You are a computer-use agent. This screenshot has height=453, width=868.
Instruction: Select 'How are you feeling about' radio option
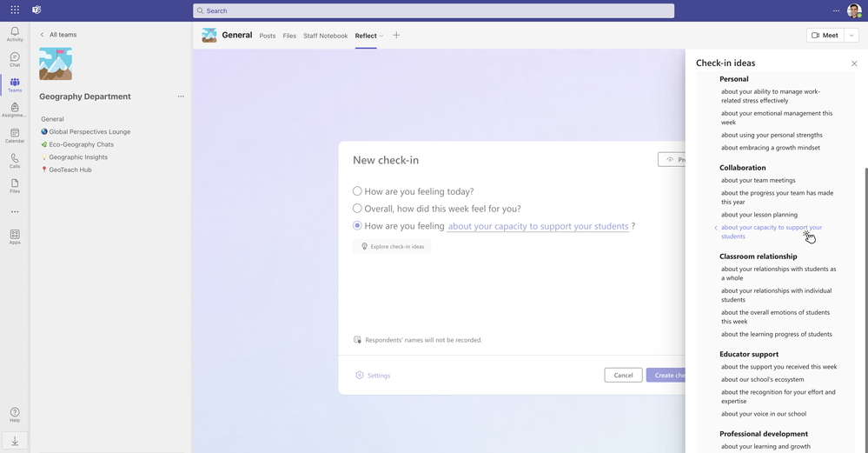[x=358, y=225]
